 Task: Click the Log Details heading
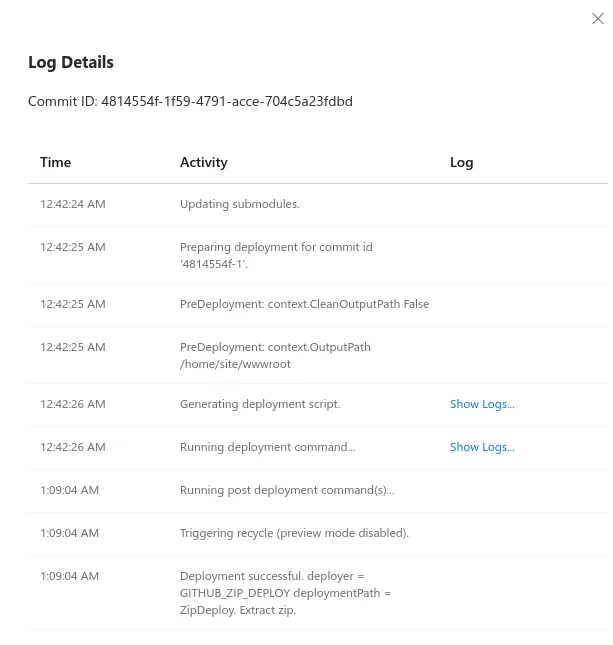click(71, 63)
